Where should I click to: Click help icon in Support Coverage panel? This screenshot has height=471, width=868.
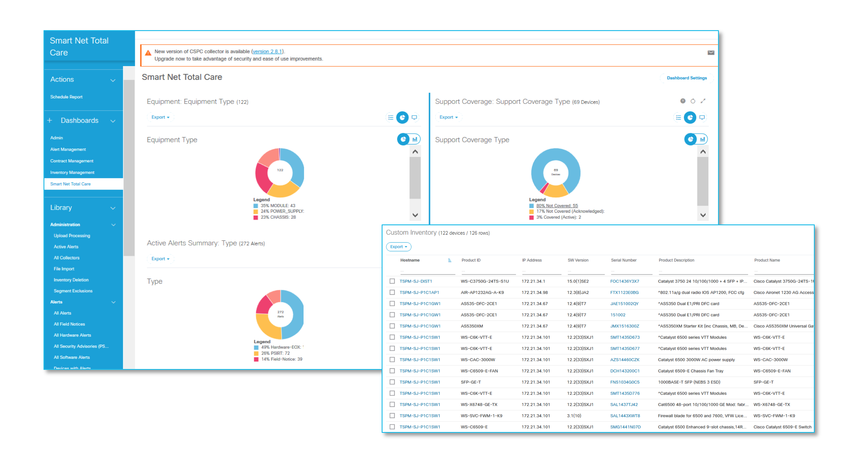[x=683, y=101]
